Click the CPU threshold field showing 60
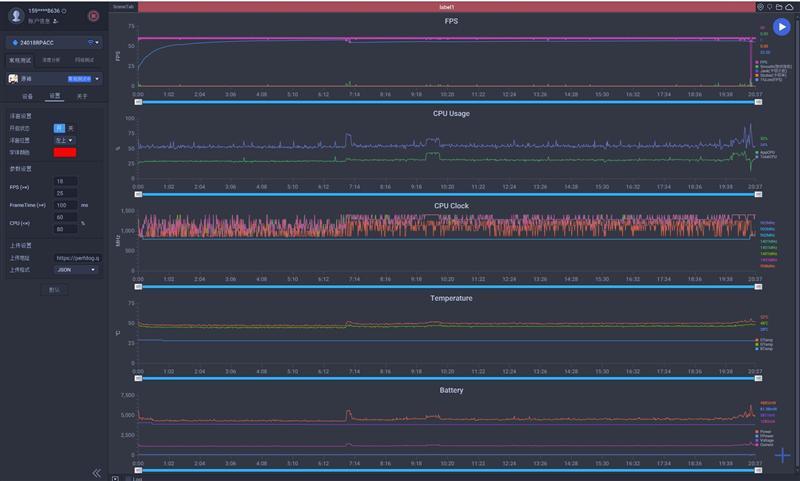 65,217
